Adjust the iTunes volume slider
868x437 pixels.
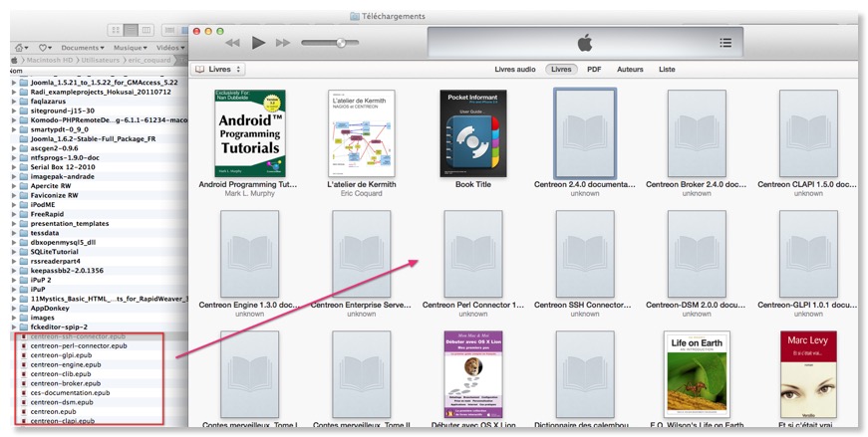click(x=341, y=43)
